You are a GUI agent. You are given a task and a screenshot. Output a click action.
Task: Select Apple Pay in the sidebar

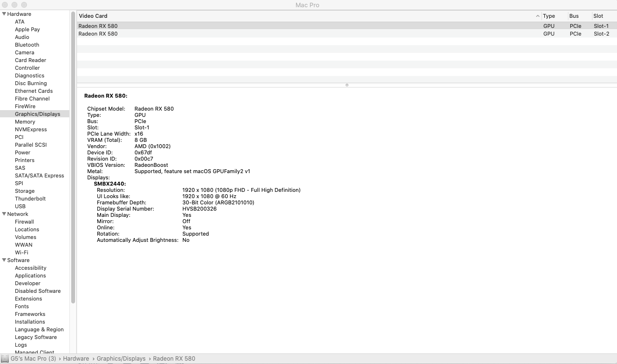(x=27, y=29)
